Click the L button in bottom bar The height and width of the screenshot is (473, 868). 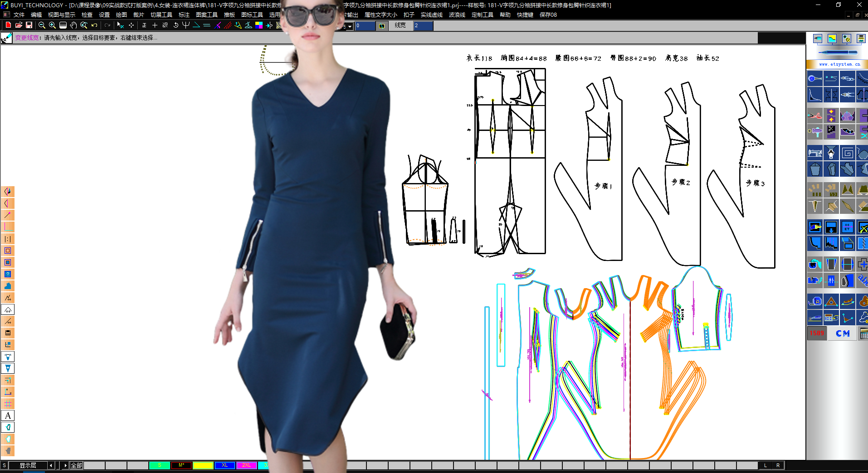click(766, 465)
